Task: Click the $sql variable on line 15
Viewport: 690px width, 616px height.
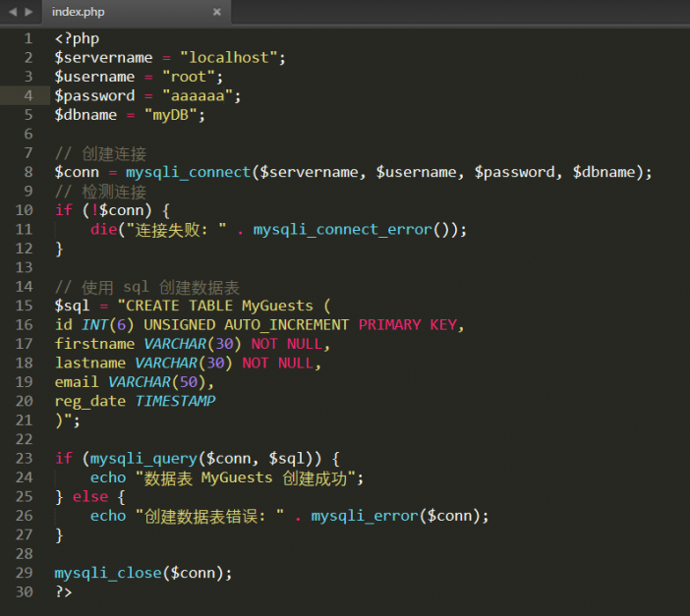Action: tap(72, 306)
